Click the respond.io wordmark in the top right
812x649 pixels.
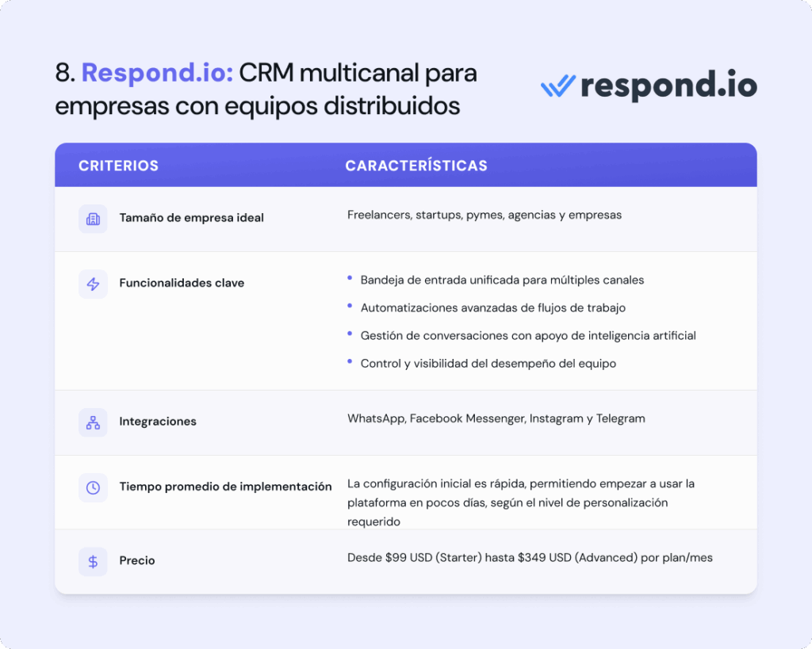point(668,86)
